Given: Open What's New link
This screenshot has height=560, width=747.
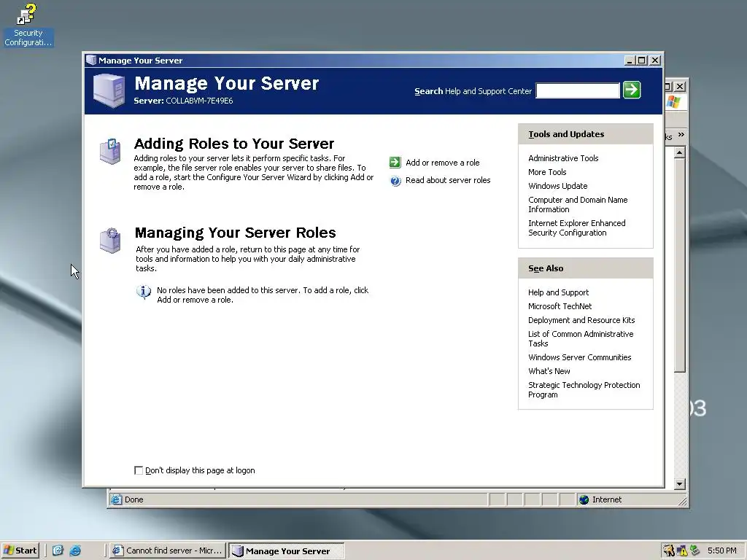Looking at the screenshot, I should pyautogui.click(x=549, y=371).
